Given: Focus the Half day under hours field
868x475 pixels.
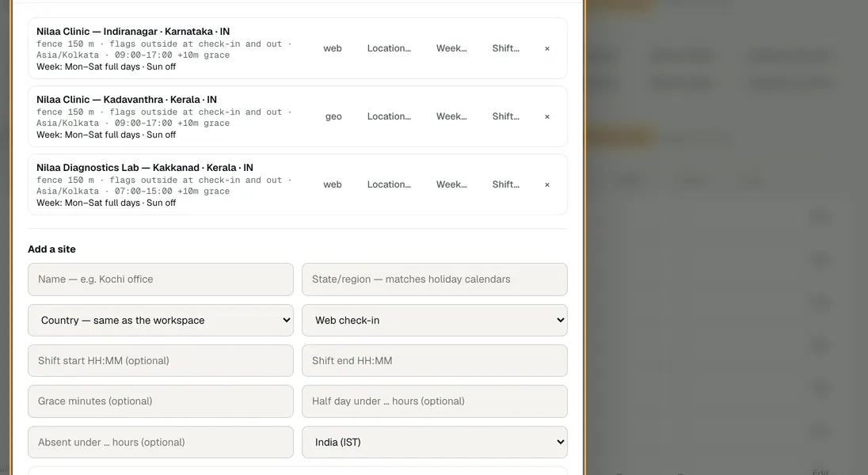Looking at the screenshot, I should click(x=435, y=401).
